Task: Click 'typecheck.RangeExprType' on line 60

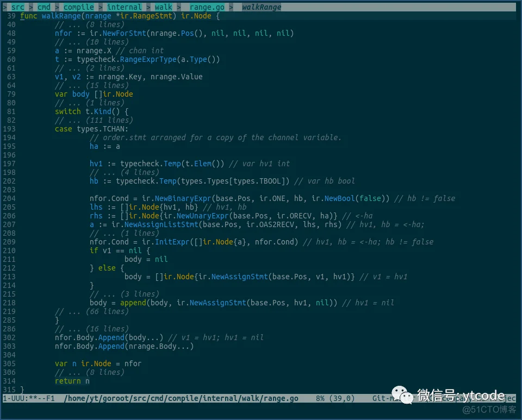Action: click(x=127, y=60)
